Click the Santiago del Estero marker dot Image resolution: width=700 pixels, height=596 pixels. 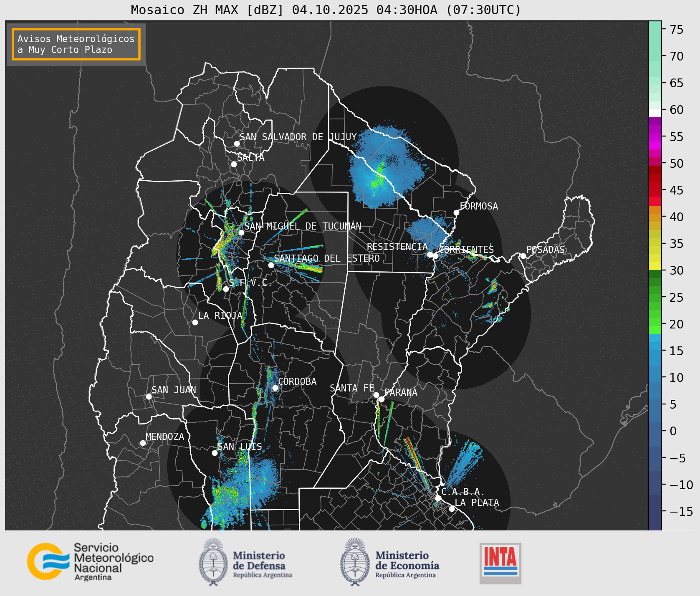(271, 265)
